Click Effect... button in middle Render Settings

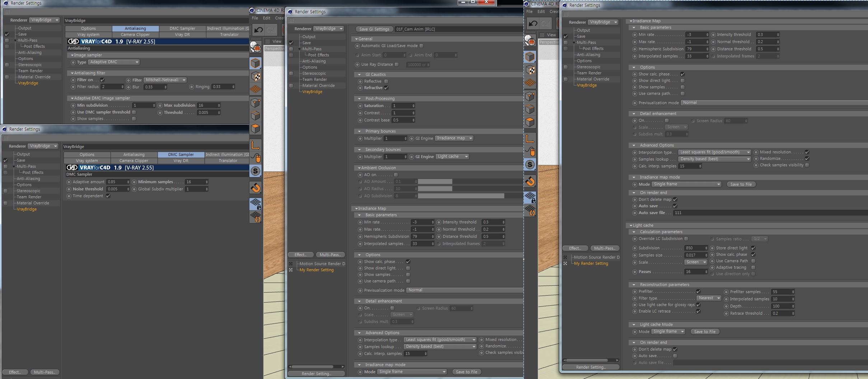[x=301, y=255]
